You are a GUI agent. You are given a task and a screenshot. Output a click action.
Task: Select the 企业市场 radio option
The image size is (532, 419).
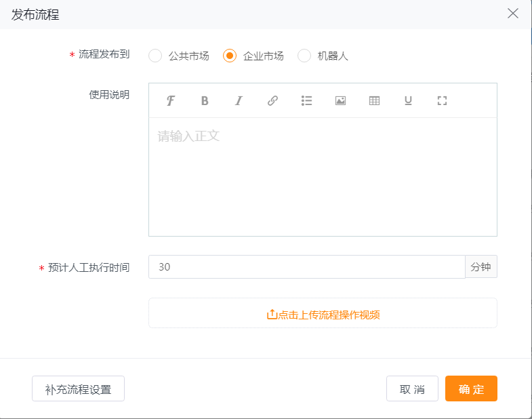(230, 56)
